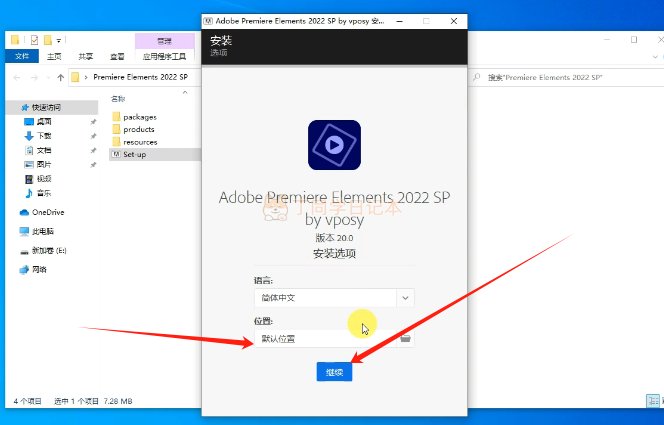
Task: Open 音乐 in Explorer navigation pane
Action: point(44,193)
